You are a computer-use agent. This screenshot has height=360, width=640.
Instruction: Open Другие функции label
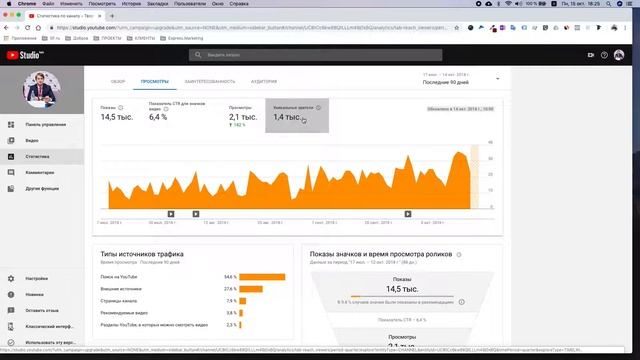pos(42,189)
